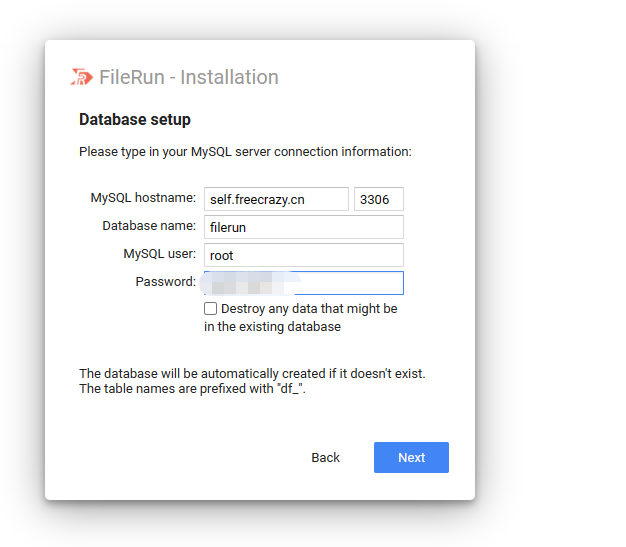This screenshot has height=547, width=626.
Task: Click the "Destroy any data that might be" label
Action: 309,309
